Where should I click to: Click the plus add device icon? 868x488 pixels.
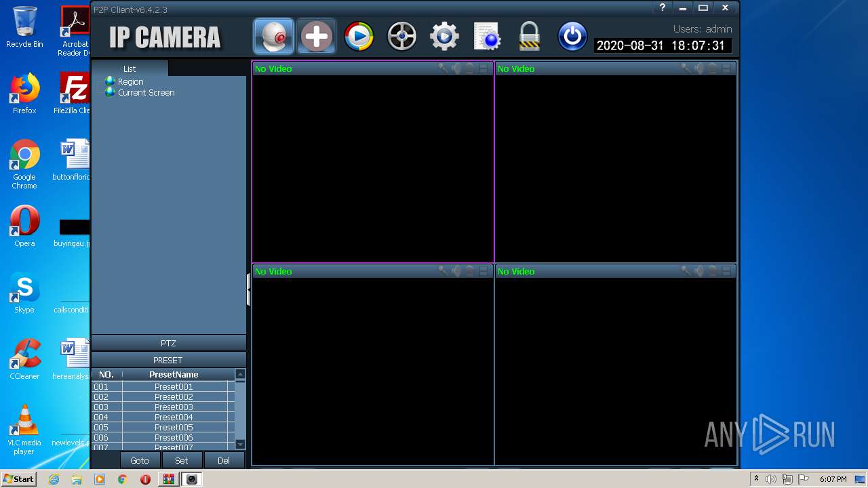[316, 36]
